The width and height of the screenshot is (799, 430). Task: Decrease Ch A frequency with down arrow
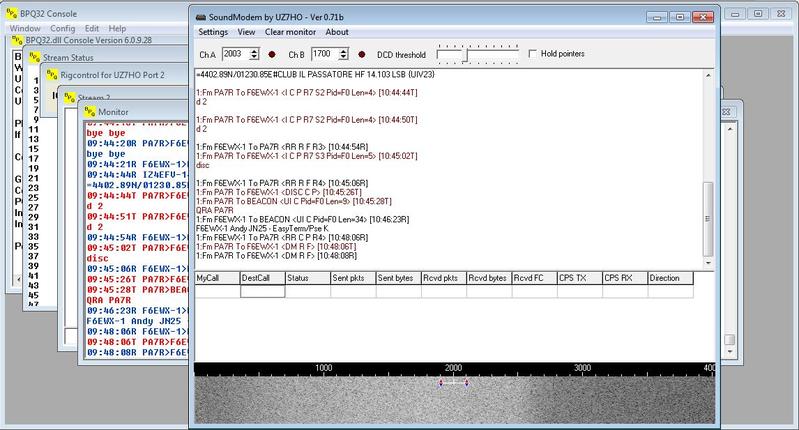(x=254, y=57)
